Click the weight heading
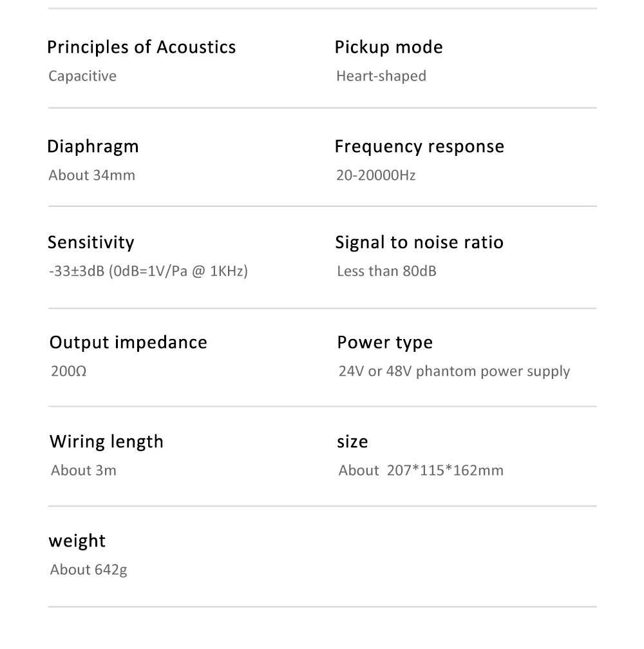644x649 pixels. pyautogui.click(x=77, y=541)
